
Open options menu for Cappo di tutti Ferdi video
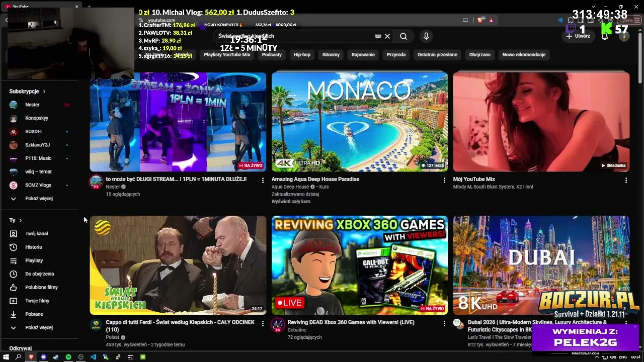coord(263,323)
